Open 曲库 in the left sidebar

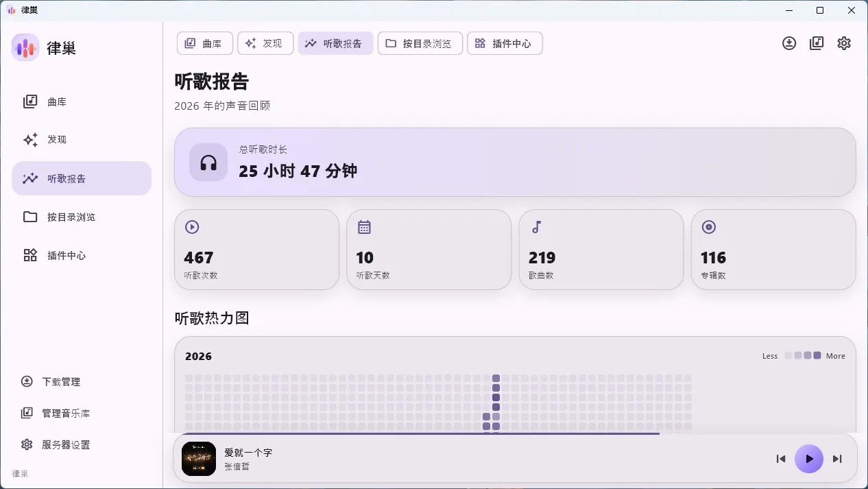pyautogui.click(x=82, y=102)
